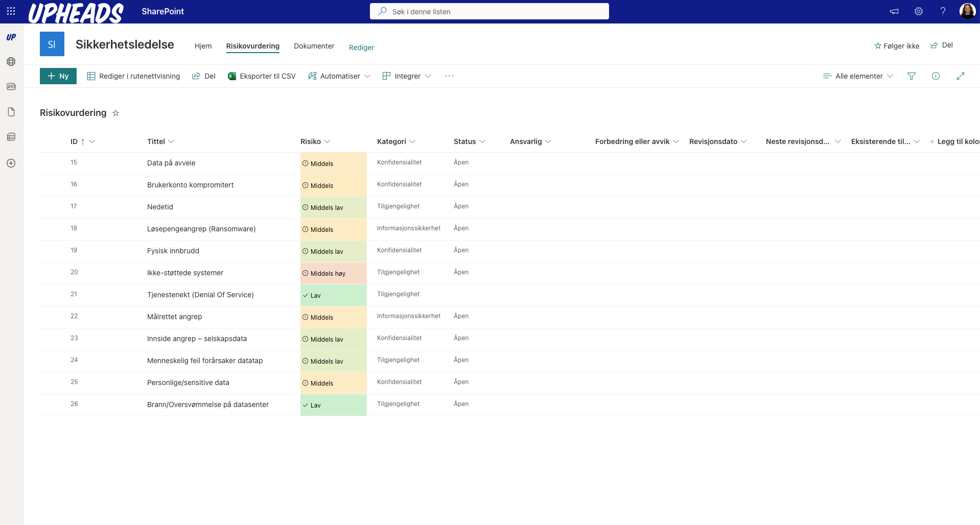Click your profile avatar picture
The height and width of the screenshot is (525, 980).
[x=967, y=11]
